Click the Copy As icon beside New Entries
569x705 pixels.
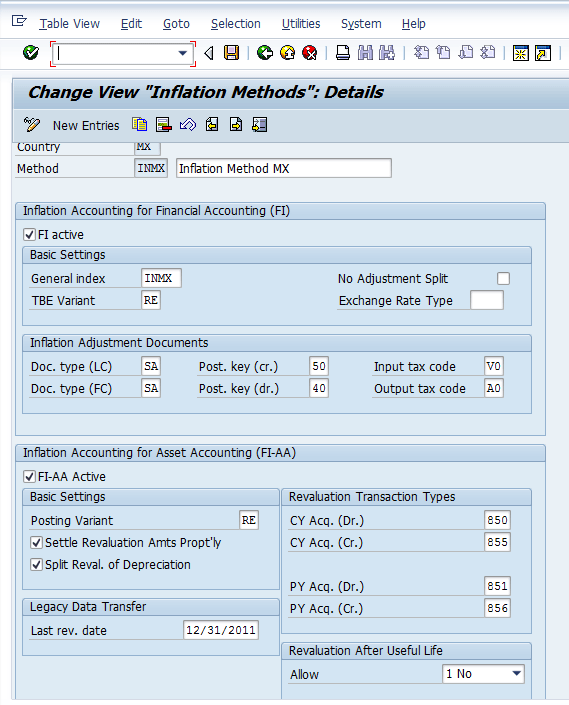click(139, 125)
